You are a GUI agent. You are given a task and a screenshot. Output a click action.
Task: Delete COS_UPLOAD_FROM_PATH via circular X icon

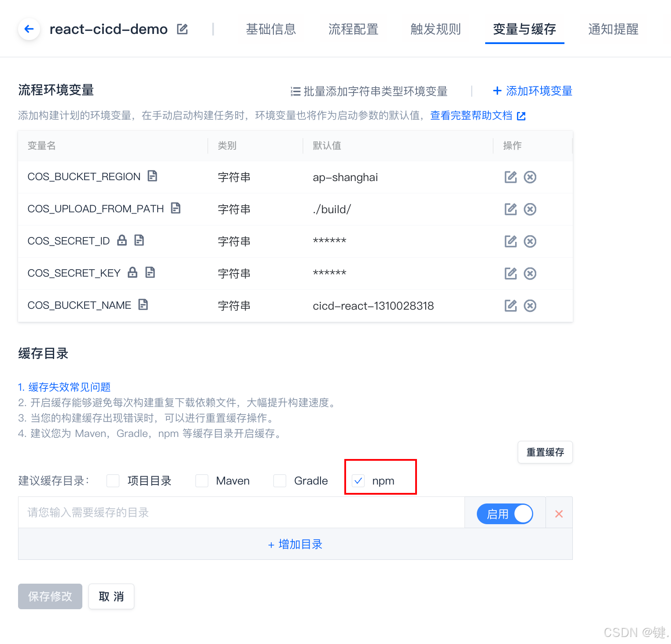click(530, 209)
